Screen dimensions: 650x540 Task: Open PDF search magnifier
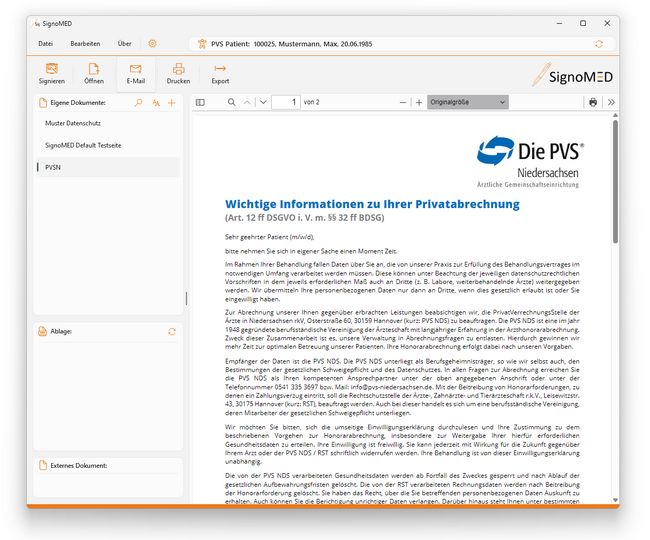coord(231,102)
